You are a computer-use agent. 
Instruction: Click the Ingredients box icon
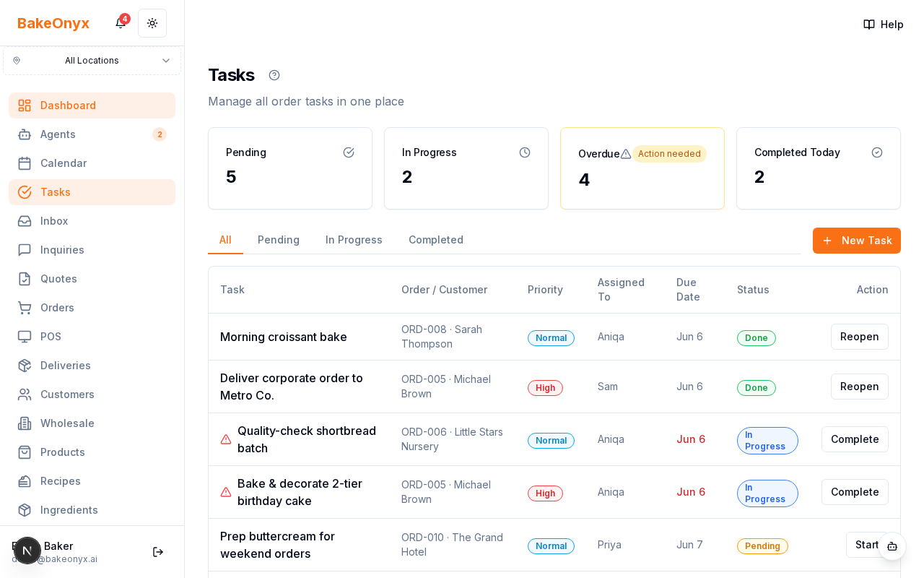tap(25, 510)
